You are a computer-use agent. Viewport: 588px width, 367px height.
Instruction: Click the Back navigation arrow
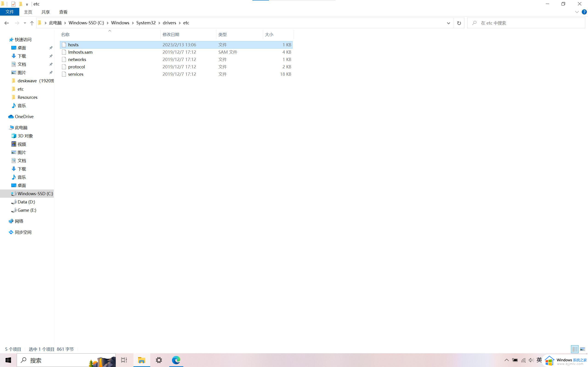point(7,23)
